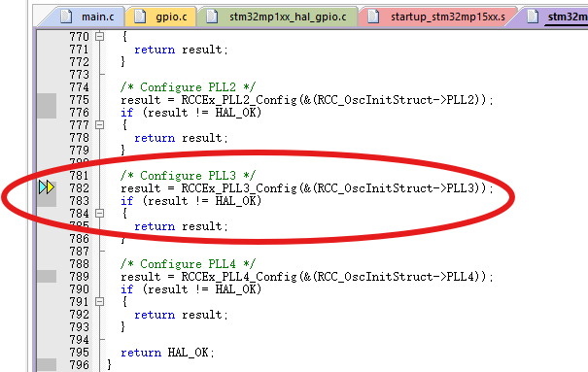Click the main.c tab file icon
Image resolution: width=588 pixels, height=372 pixels.
coord(66,17)
